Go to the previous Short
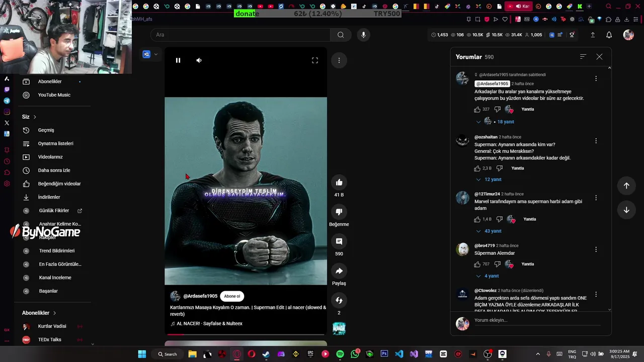644x362 pixels. point(626,186)
